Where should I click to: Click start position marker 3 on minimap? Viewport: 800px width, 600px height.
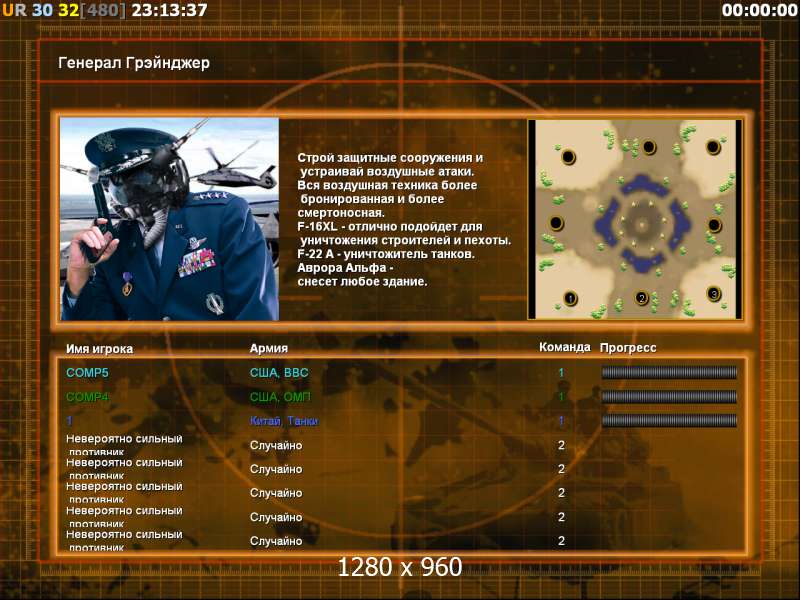(x=714, y=294)
